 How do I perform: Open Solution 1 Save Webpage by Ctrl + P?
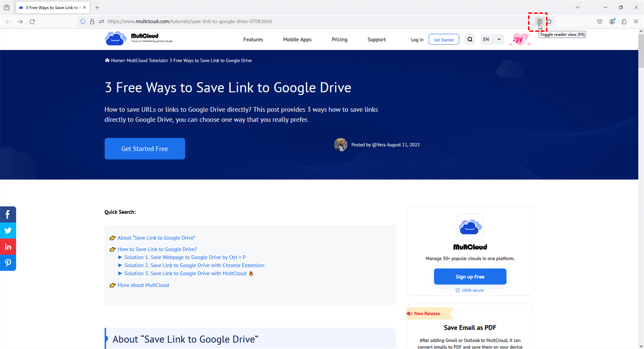click(185, 257)
